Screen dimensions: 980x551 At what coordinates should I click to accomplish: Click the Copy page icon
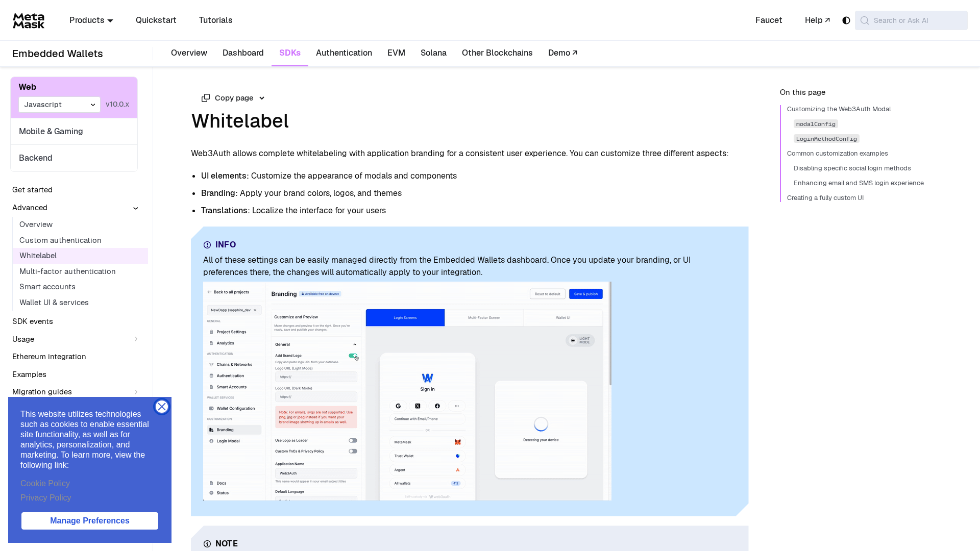206,98
